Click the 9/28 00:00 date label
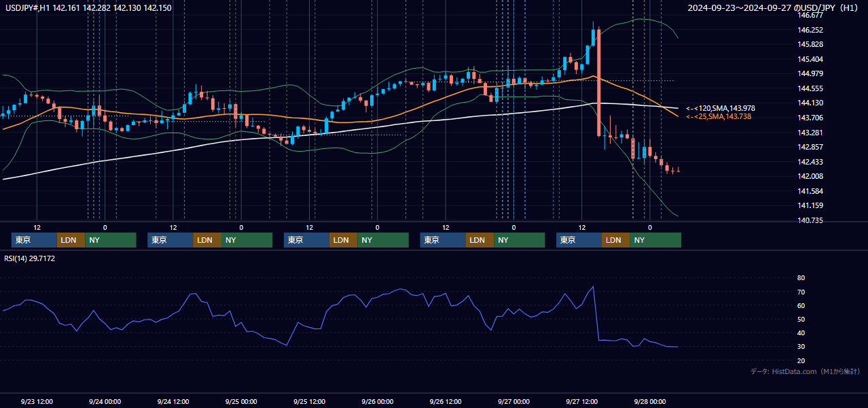The height and width of the screenshot is (408, 868). (650, 401)
